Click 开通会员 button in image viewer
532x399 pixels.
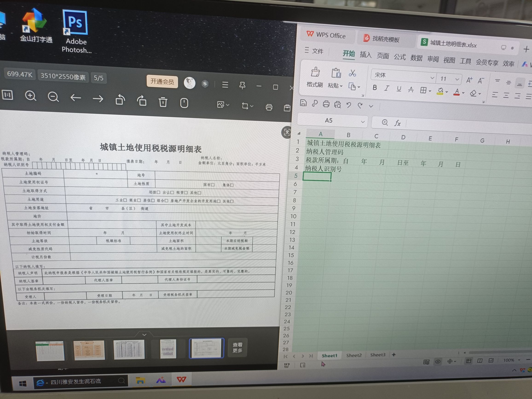point(162,81)
